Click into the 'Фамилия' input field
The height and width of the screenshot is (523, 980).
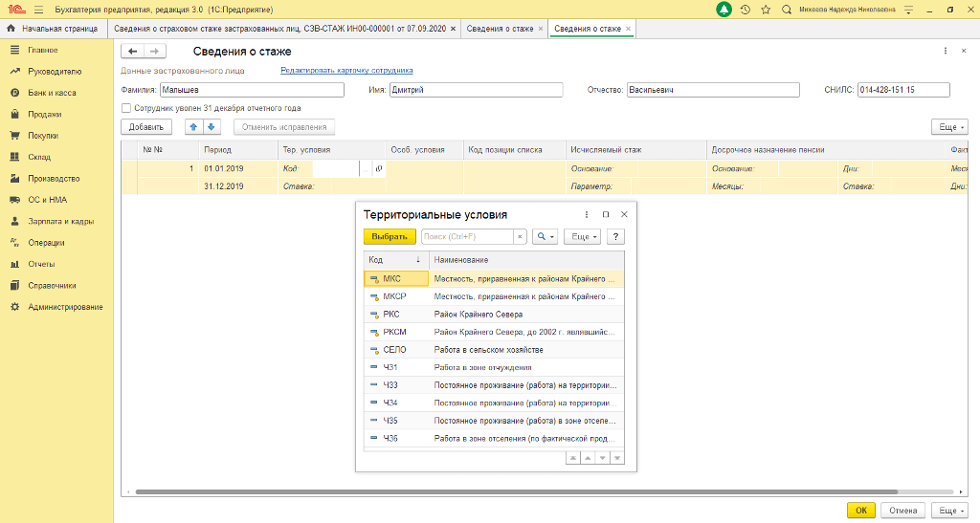(251, 90)
